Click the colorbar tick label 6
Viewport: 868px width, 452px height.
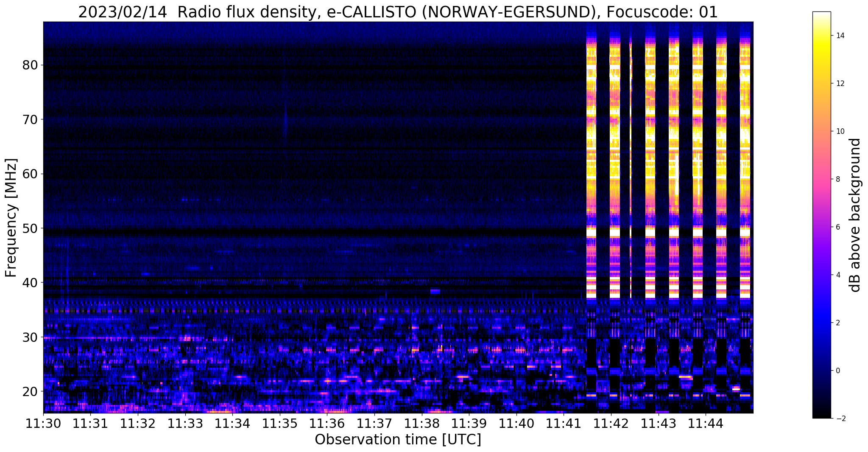[x=838, y=227]
